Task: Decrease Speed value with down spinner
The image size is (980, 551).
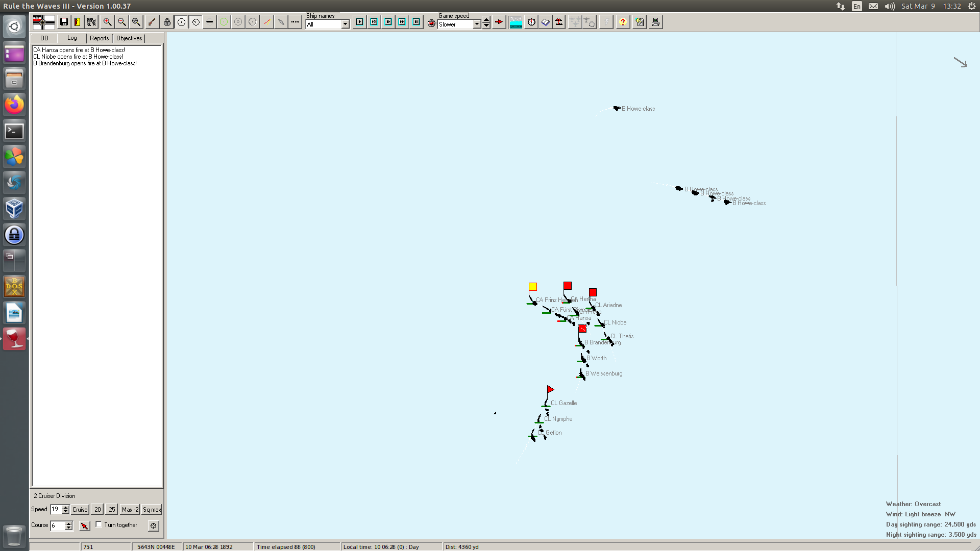Action: 65,512
